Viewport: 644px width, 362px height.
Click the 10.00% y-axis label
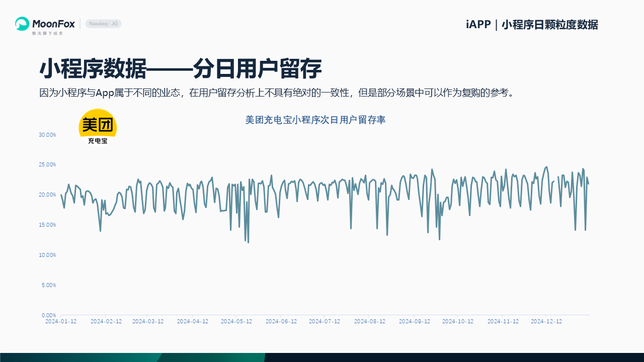pos(47,255)
